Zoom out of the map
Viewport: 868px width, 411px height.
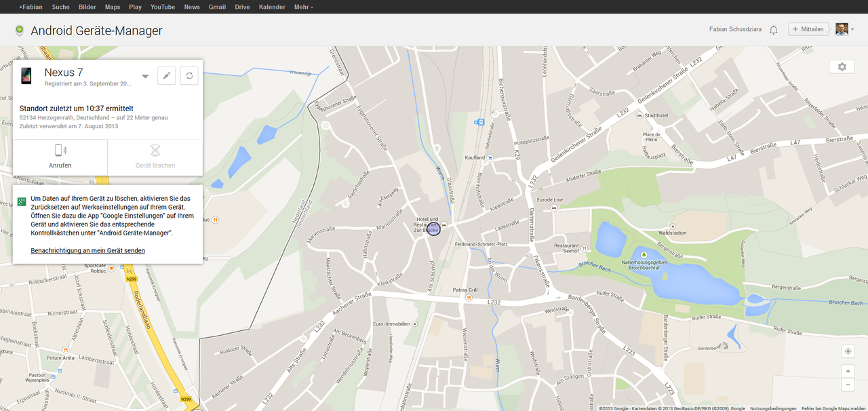click(x=847, y=385)
